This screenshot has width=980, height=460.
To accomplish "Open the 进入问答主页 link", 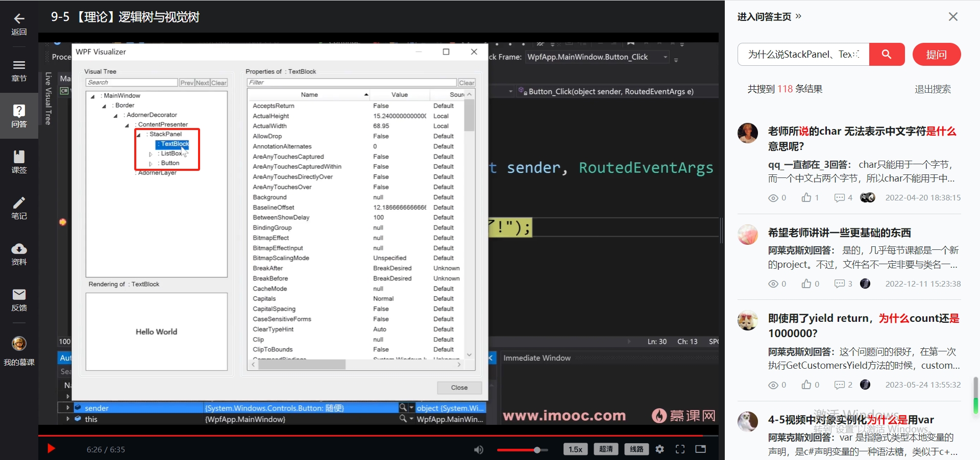I will tap(769, 17).
